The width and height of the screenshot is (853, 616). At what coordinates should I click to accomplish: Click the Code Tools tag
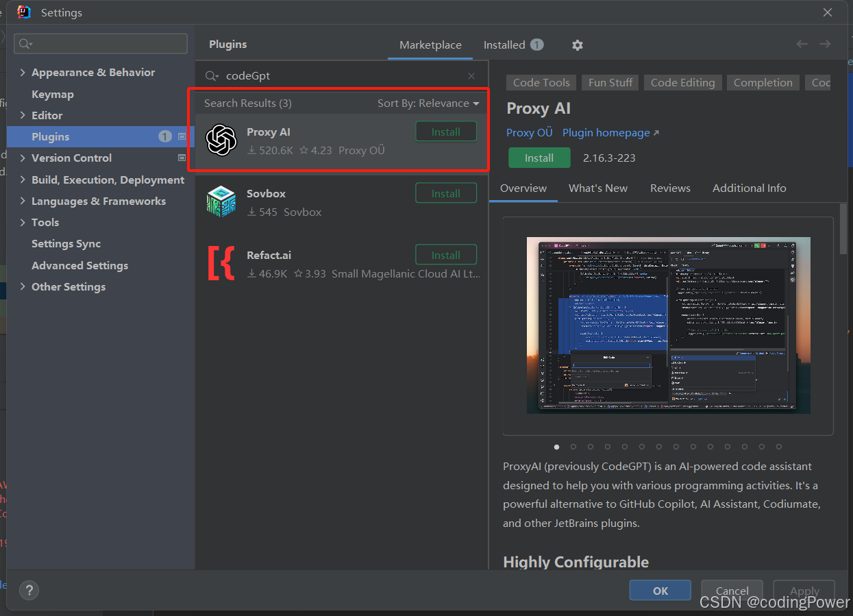click(x=541, y=82)
